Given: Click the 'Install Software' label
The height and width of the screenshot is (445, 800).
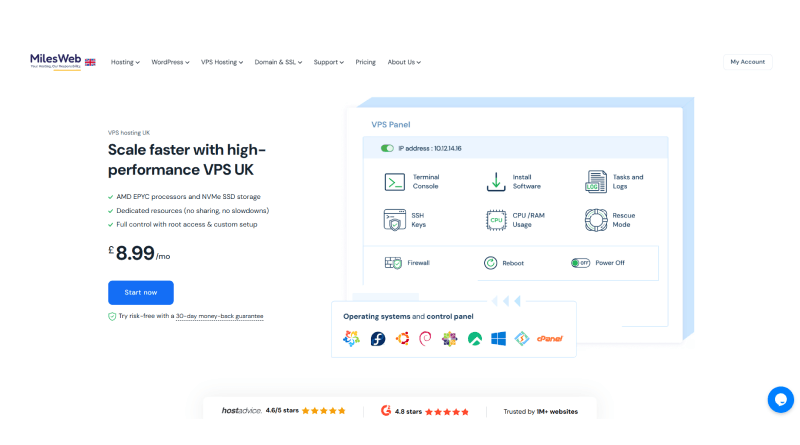Looking at the screenshot, I should point(527,182).
